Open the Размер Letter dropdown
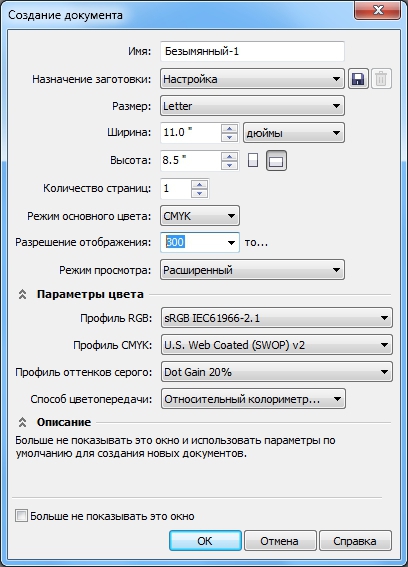408x567 pixels. pyautogui.click(x=252, y=106)
